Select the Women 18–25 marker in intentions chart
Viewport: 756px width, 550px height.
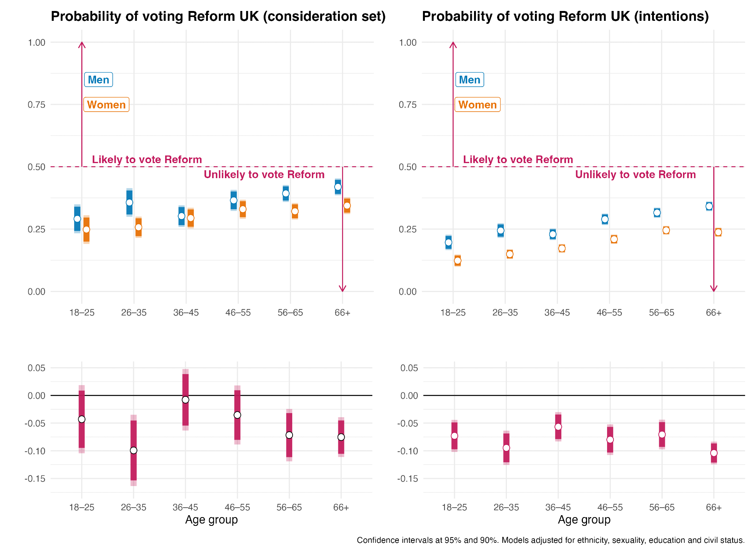458,261
